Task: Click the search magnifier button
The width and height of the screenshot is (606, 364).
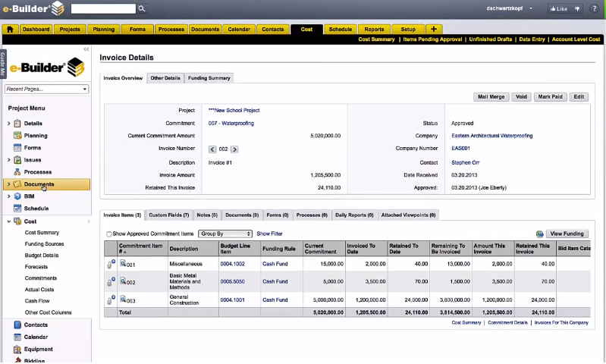Action: coord(142,9)
